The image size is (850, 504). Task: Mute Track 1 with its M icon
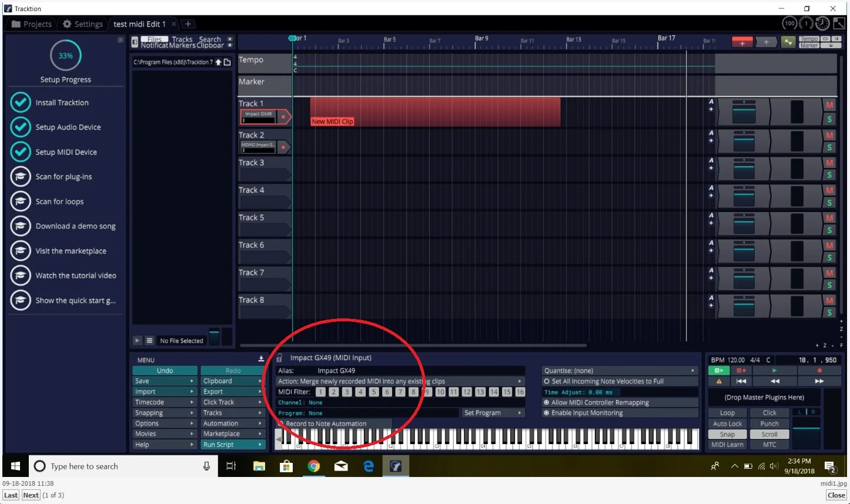(x=829, y=105)
